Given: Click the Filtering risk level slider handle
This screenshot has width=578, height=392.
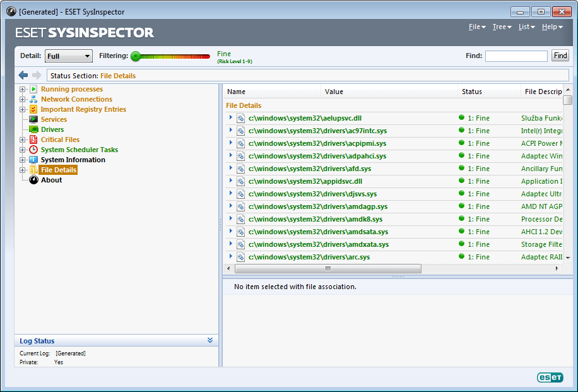Looking at the screenshot, I should point(135,56).
